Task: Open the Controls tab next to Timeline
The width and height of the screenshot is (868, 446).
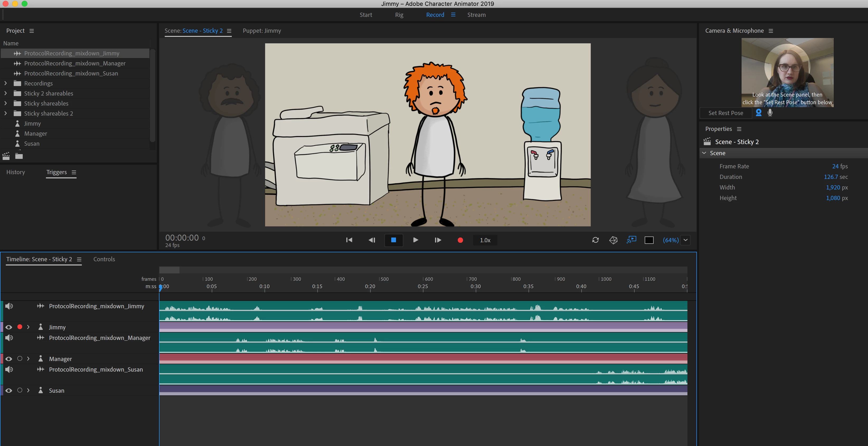Action: (x=104, y=259)
